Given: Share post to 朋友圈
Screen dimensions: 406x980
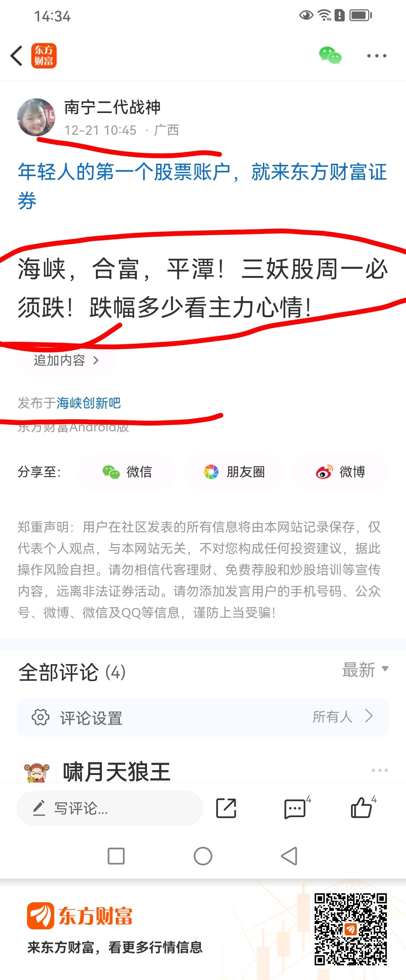Looking at the screenshot, I should (233, 472).
